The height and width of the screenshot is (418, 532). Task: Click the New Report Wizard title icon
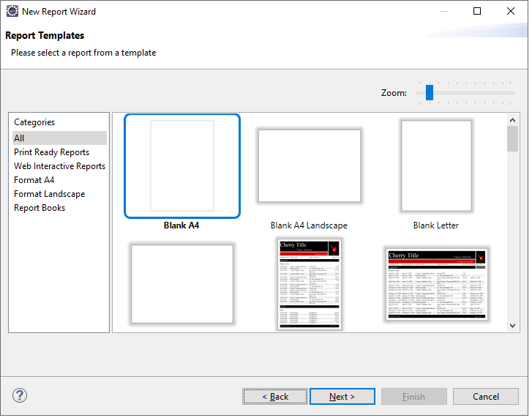12,11
